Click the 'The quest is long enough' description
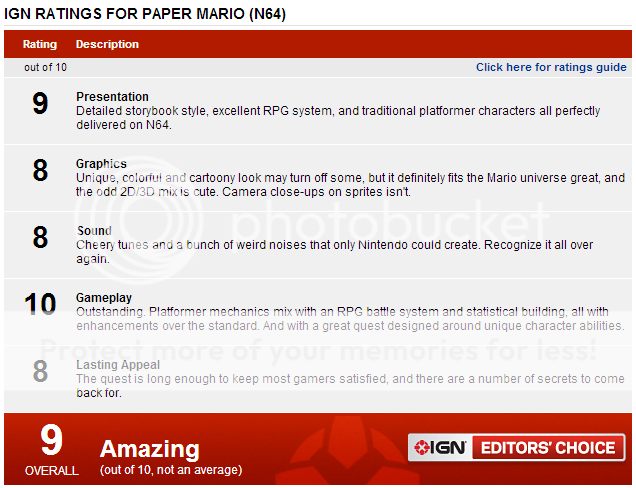Screen dimensions: 636x488 pos(350,385)
